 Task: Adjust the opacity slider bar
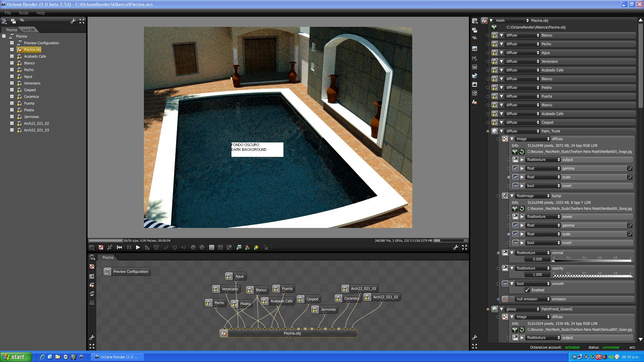(592, 276)
